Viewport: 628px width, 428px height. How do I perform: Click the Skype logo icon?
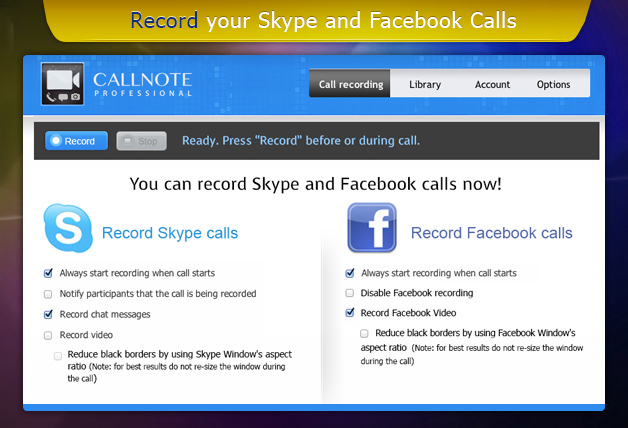click(68, 228)
